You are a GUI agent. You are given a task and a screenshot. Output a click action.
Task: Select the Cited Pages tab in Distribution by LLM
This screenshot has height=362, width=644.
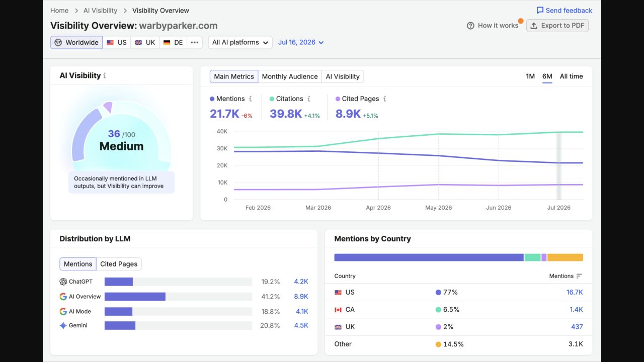[119, 264]
